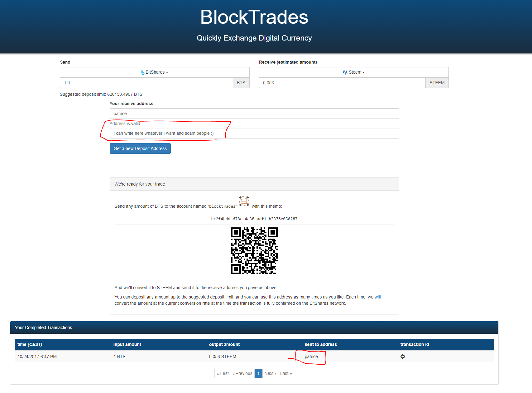Click Your Completed Transactions panel header
This screenshot has height=393, width=532.
click(254, 327)
